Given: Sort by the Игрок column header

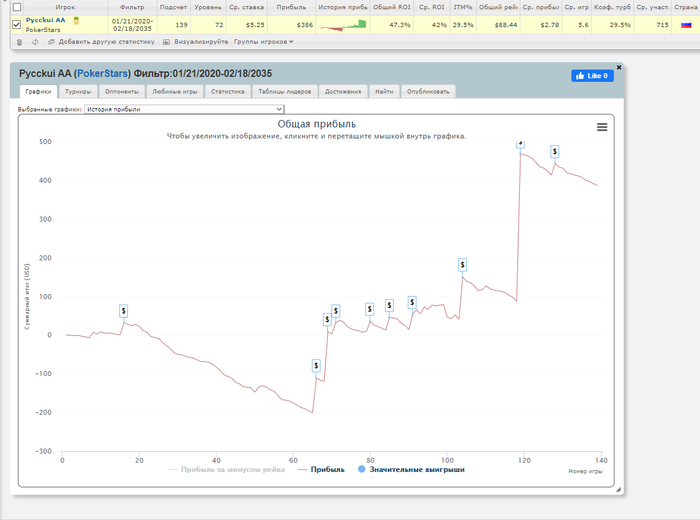Looking at the screenshot, I should pyautogui.click(x=65, y=7).
